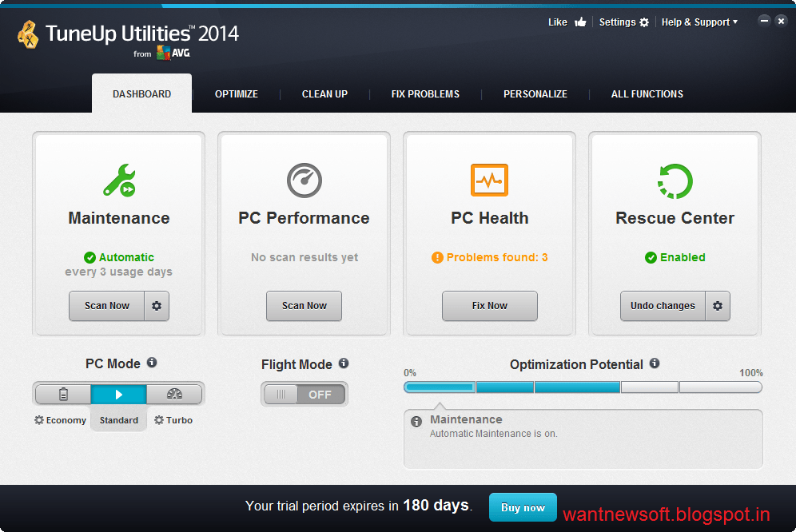This screenshot has height=532, width=796.
Task: Click the TuneUp Utilities logo icon
Action: (28, 34)
